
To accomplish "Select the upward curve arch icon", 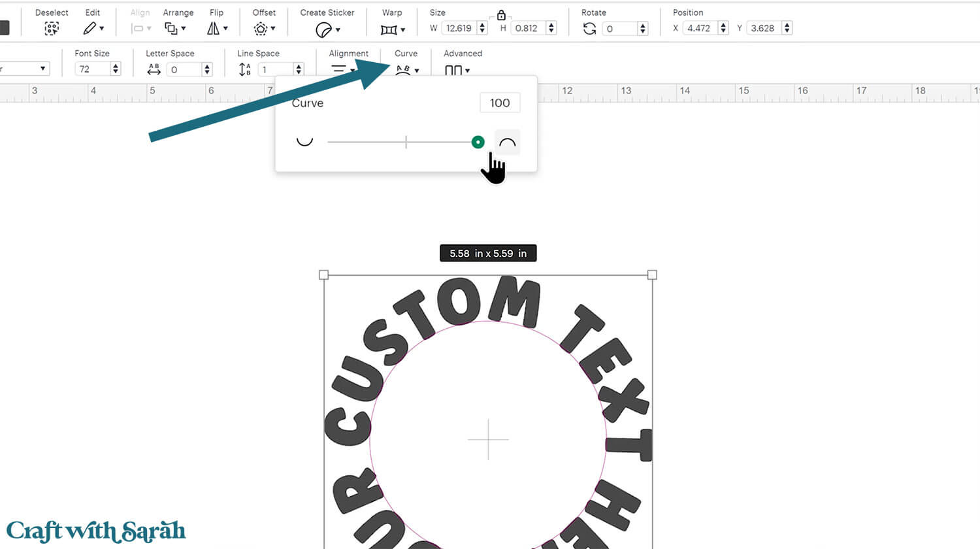I will [x=507, y=142].
